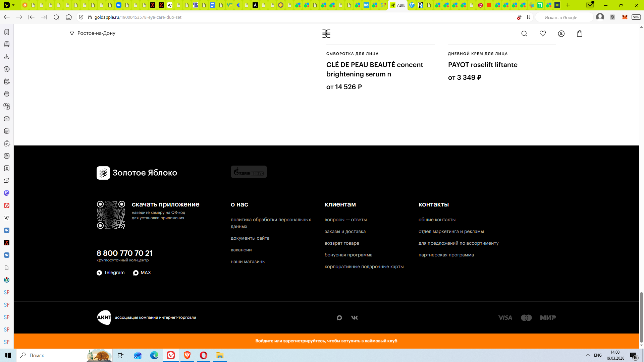Toggle the tracker blocker shield icon
Viewport: 644px width, 362px height.
click(x=81, y=17)
